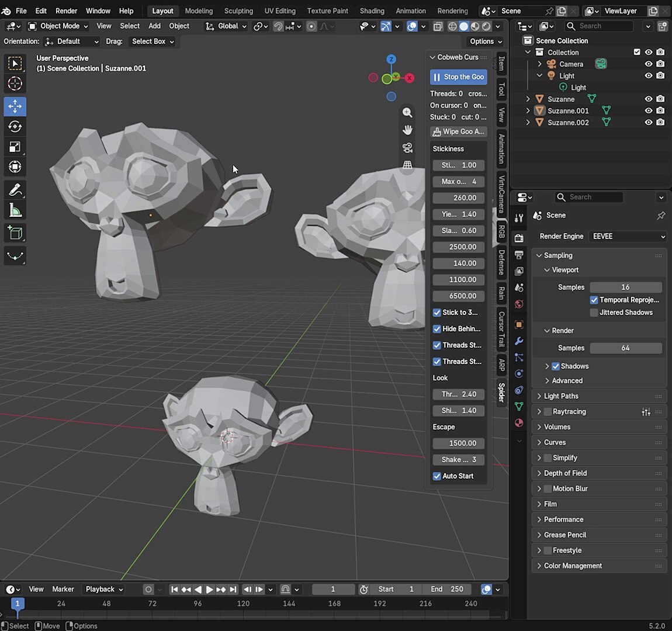Adjust the Render Samples 64 field
672x631 pixels.
[626, 348]
